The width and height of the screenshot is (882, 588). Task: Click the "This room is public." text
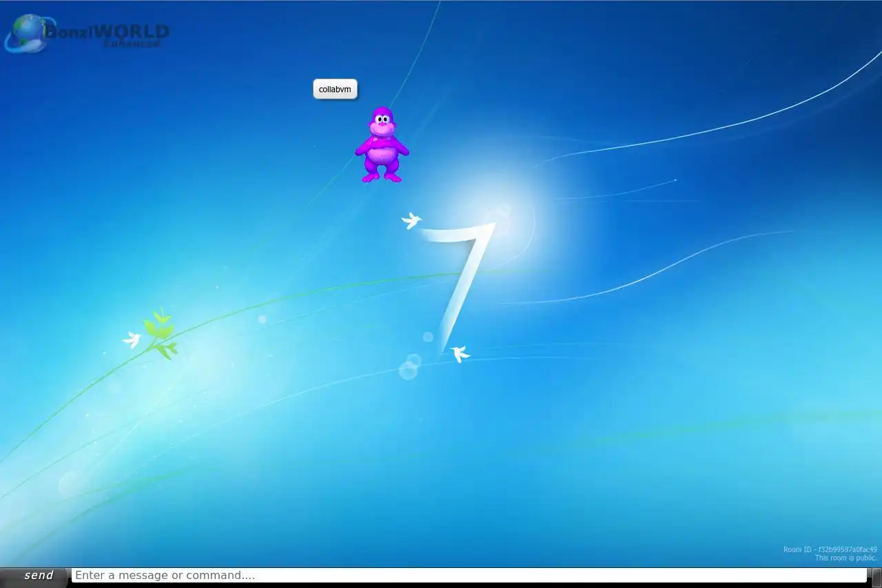pos(845,558)
